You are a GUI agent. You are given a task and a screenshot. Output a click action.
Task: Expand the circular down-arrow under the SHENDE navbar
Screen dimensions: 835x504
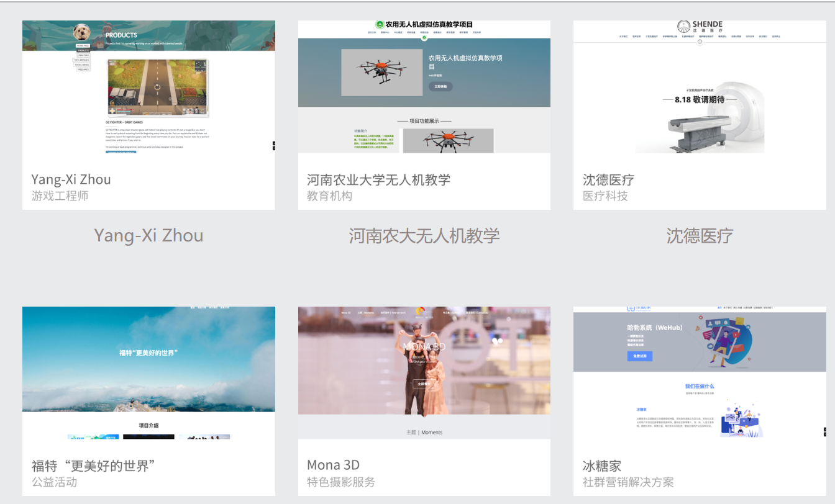coord(700,42)
